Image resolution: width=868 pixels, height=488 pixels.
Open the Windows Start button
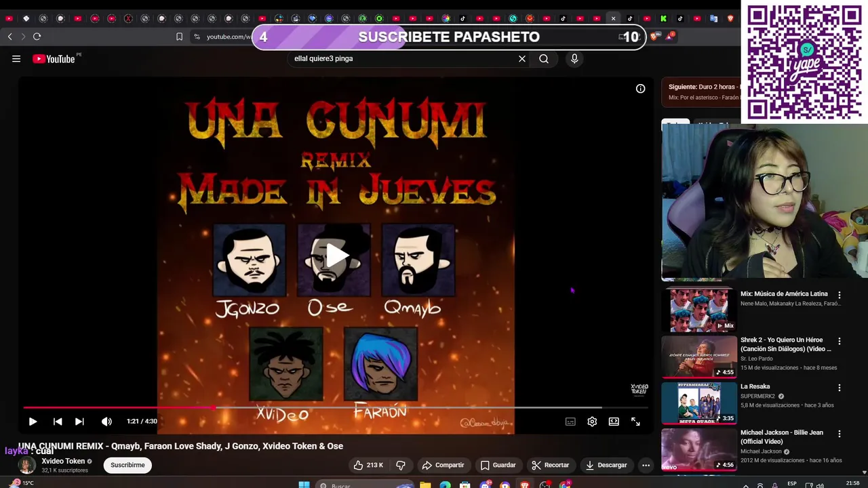[x=304, y=485]
